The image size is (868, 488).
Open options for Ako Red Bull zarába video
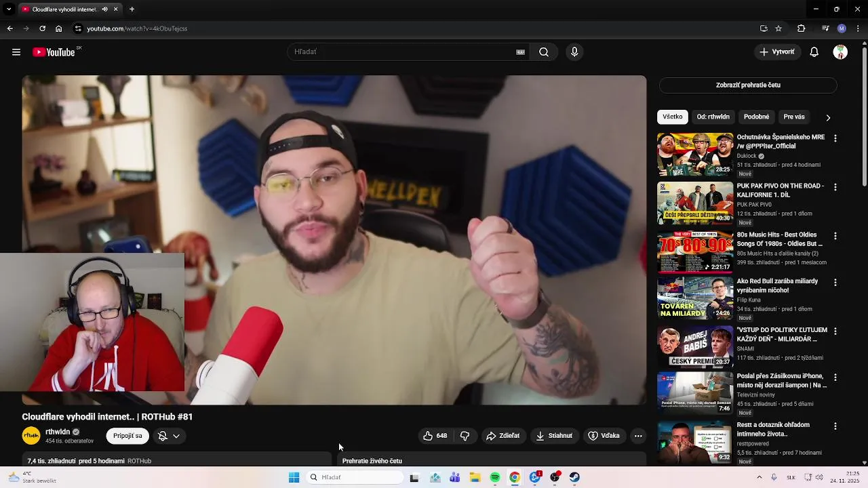(x=835, y=282)
